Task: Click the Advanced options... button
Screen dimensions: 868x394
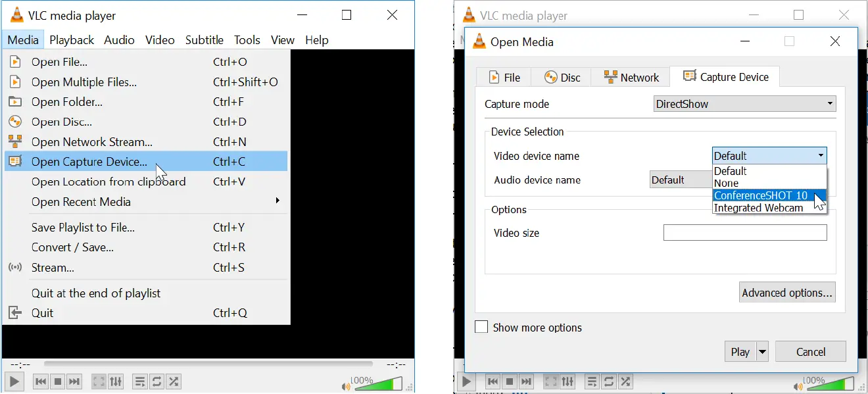Action: pyautogui.click(x=787, y=293)
